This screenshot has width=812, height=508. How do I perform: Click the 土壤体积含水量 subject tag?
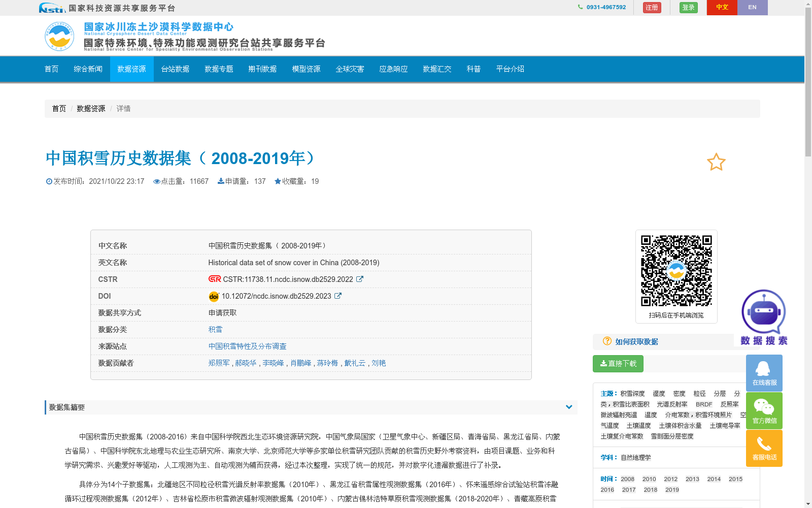(x=681, y=426)
